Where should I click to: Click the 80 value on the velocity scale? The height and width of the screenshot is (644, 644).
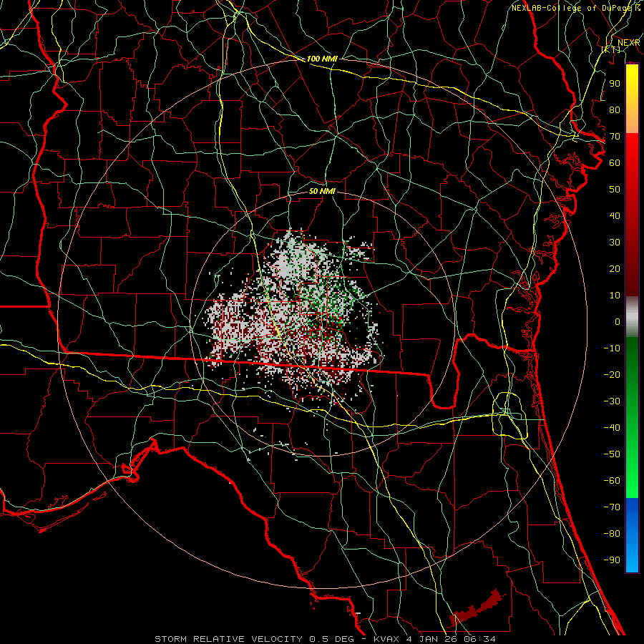[615, 110]
